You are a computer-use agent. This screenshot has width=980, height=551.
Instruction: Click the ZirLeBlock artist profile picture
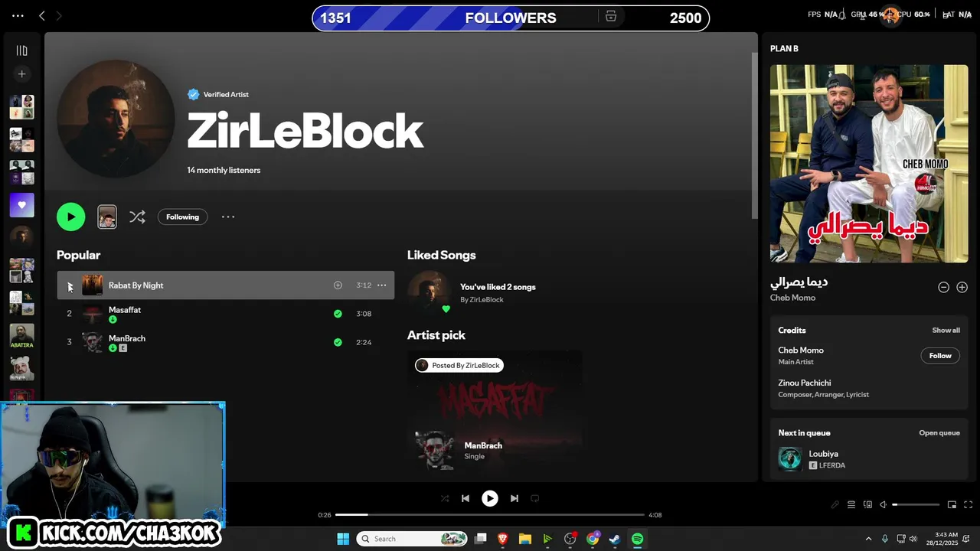116,119
